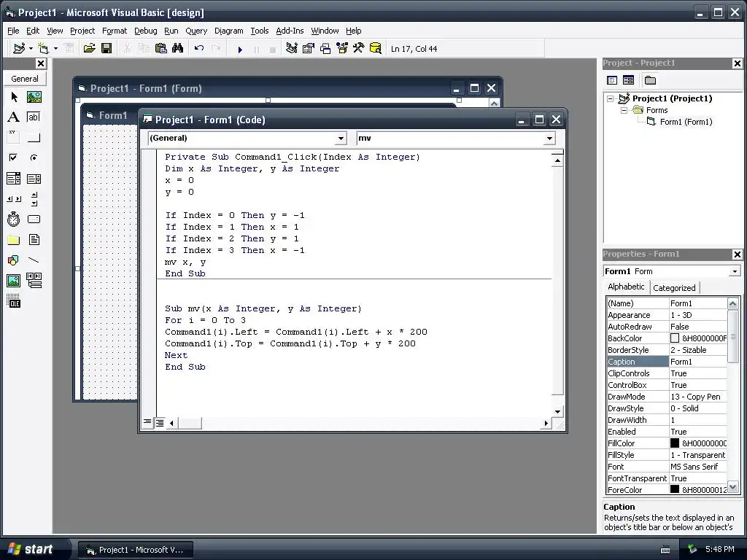
Task: Toggle Folders in the Project panel
Action: (650, 80)
